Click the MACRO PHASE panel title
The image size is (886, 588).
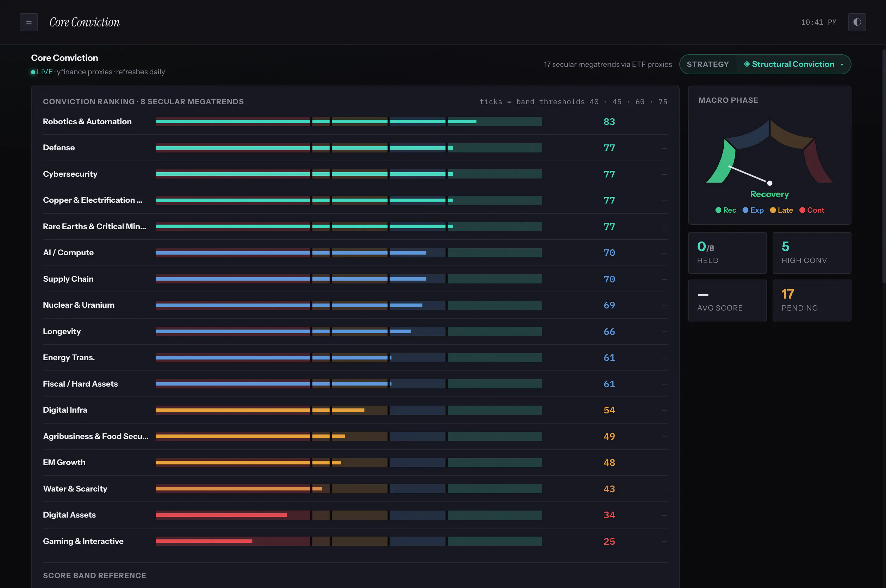pyautogui.click(x=728, y=100)
